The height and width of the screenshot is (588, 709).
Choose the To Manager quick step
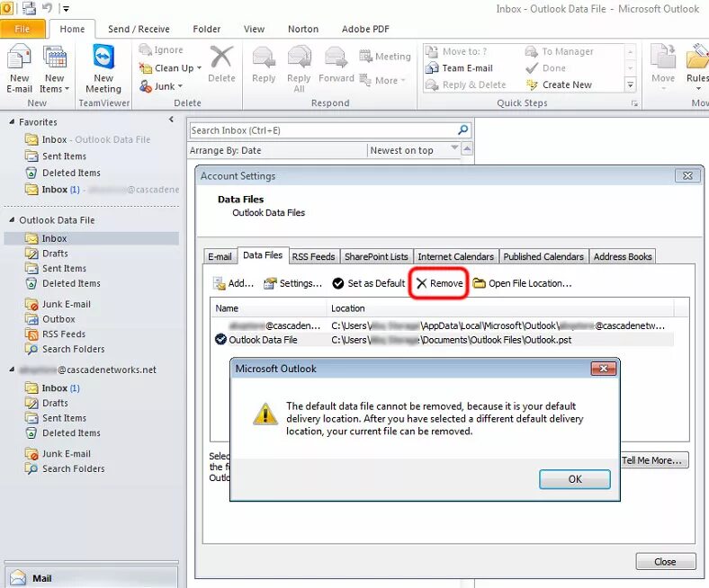[x=560, y=51]
